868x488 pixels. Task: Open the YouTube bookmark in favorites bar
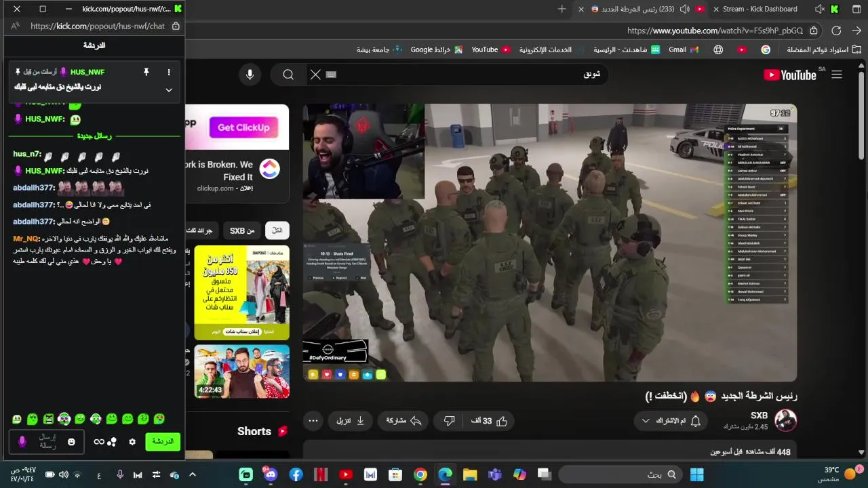tap(491, 49)
